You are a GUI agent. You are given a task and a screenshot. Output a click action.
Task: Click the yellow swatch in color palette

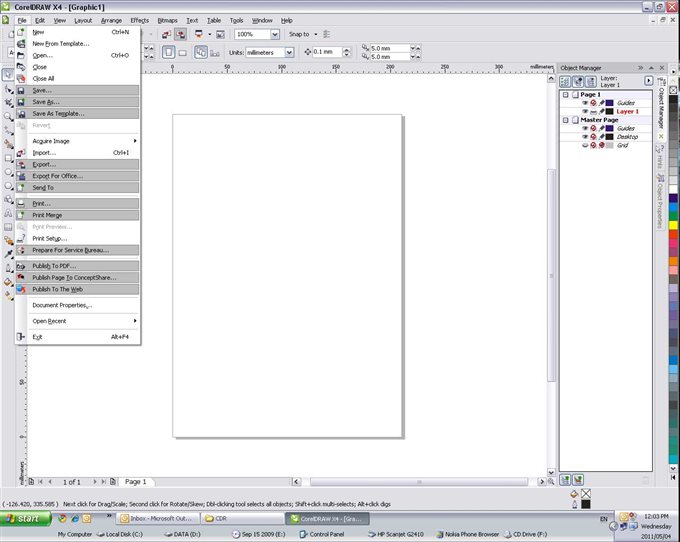tap(673, 225)
